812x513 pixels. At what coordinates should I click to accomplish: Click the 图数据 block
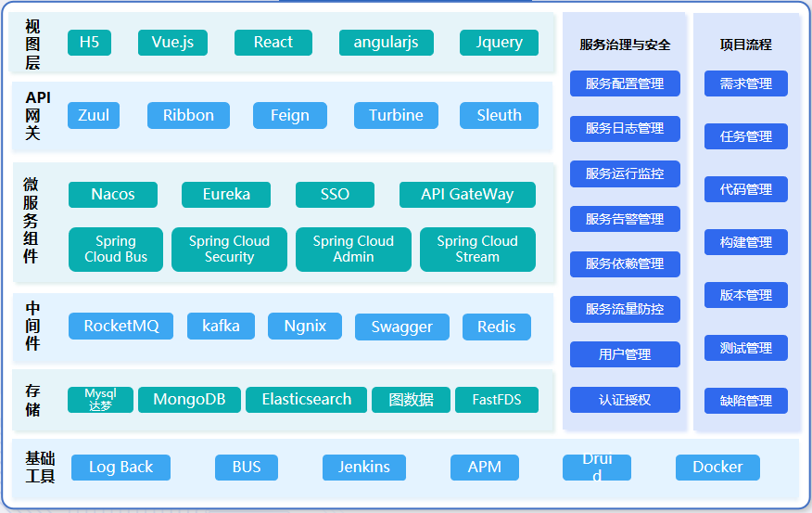click(412, 400)
